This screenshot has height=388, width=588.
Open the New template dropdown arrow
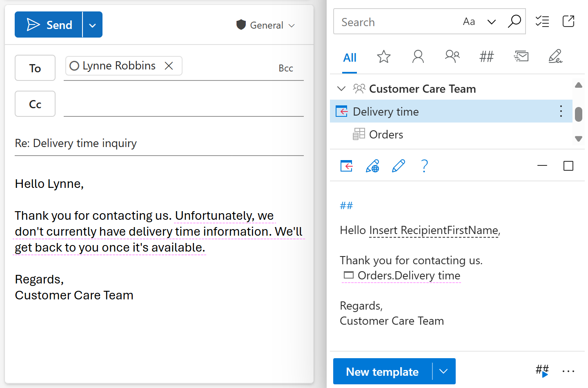pyautogui.click(x=443, y=371)
